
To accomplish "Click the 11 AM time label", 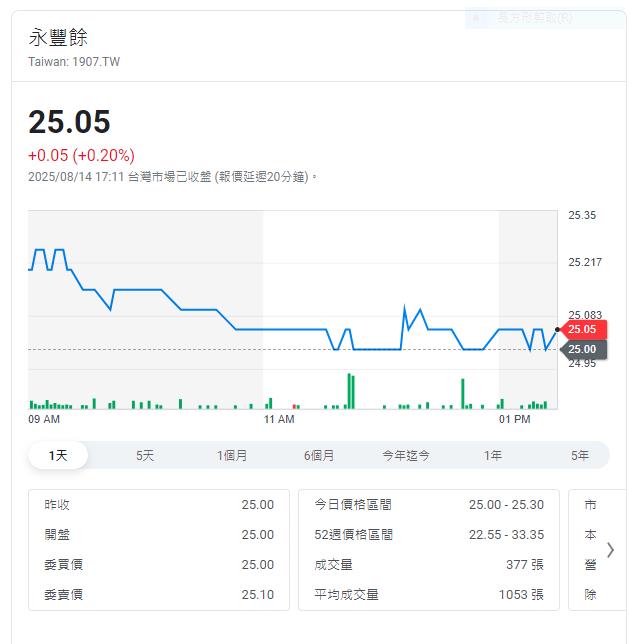I will [x=279, y=419].
